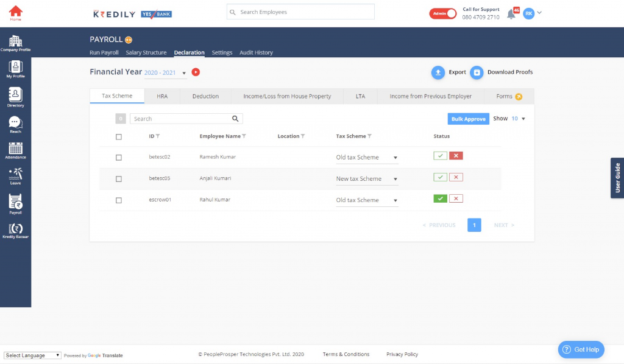Expand the user menu chevron
Image resolution: width=624 pixels, height=364 pixels.
[539, 13]
